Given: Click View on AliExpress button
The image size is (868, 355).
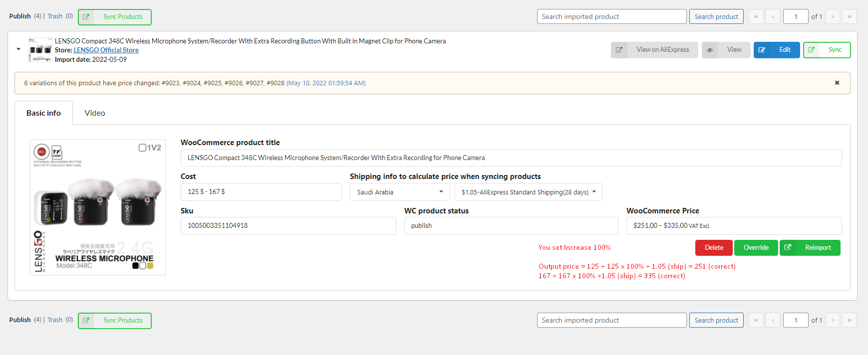Looking at the screenshot, I should pyautogui.click(x=654, y=50).
